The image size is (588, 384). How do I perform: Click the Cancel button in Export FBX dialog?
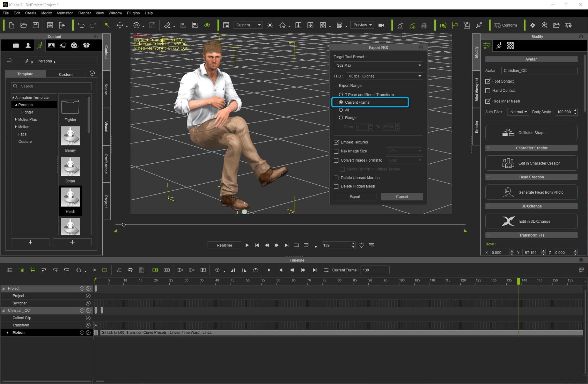point(402,196)
